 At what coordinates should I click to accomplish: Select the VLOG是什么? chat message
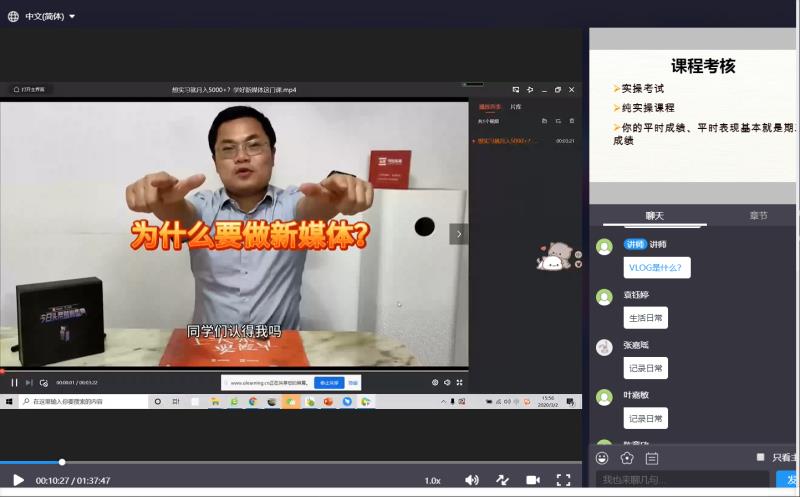657,268
